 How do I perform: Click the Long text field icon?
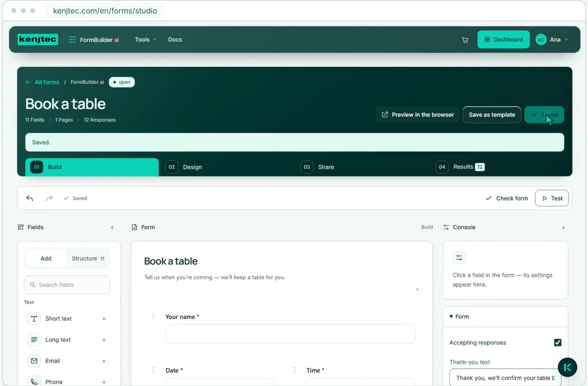[34, 340]
